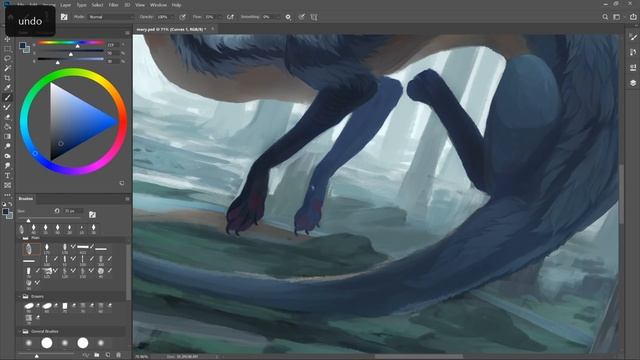Close the open document tab

(213, 29)
